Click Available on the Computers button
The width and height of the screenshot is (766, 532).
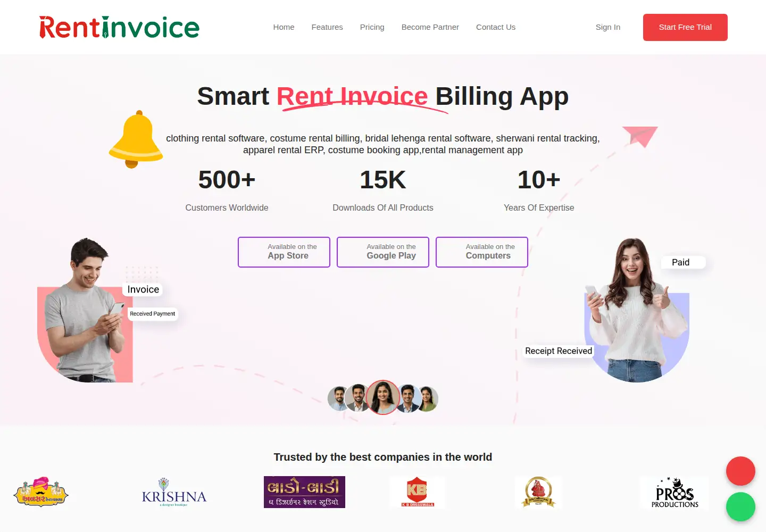pyautogui.click(x=482, y=252)
